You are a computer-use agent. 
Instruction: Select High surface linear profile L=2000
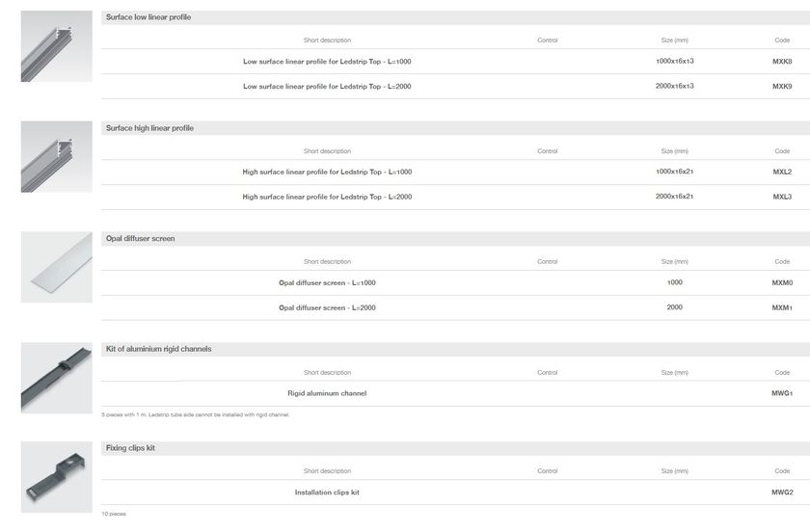pos(327,197)
